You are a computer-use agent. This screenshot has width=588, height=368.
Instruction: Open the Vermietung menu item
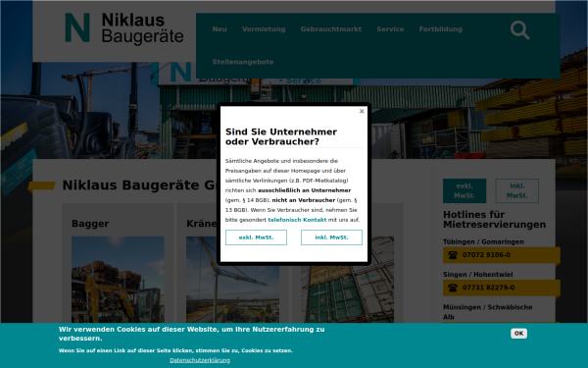pyautogui.click(x=264, y=29)
